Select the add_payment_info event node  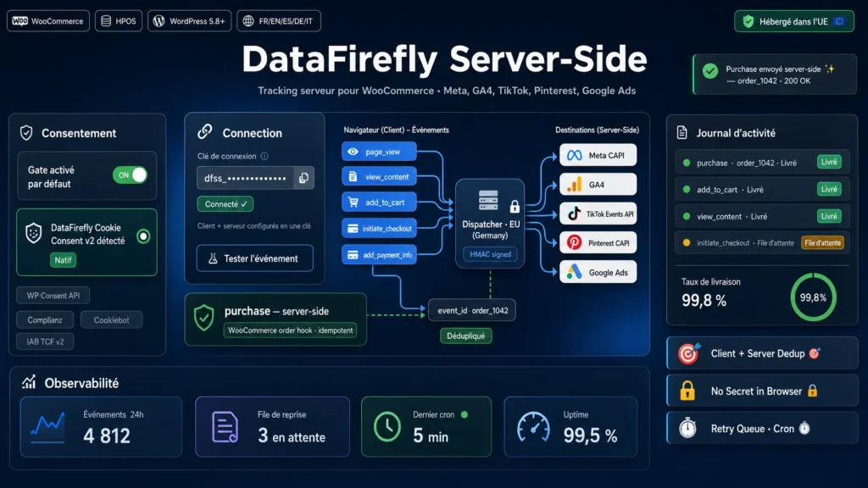(x=379, y=255)
